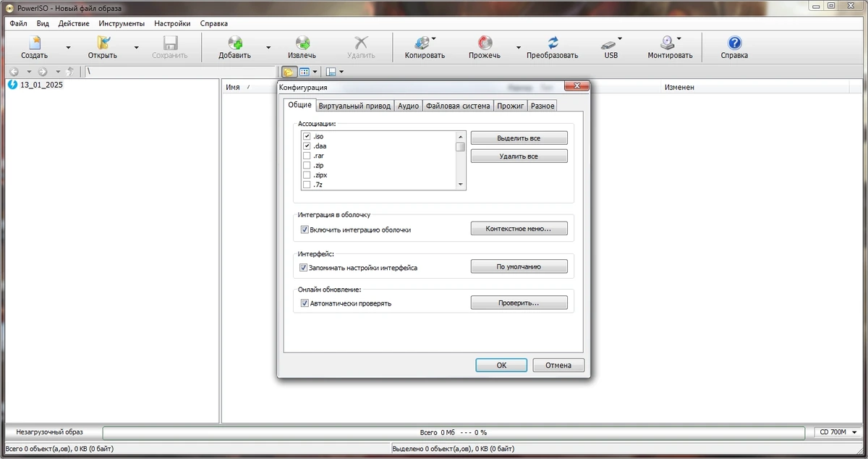Open the Справка menu in menu bar
The height and width of the screenshot is (459, 868).
213,23
